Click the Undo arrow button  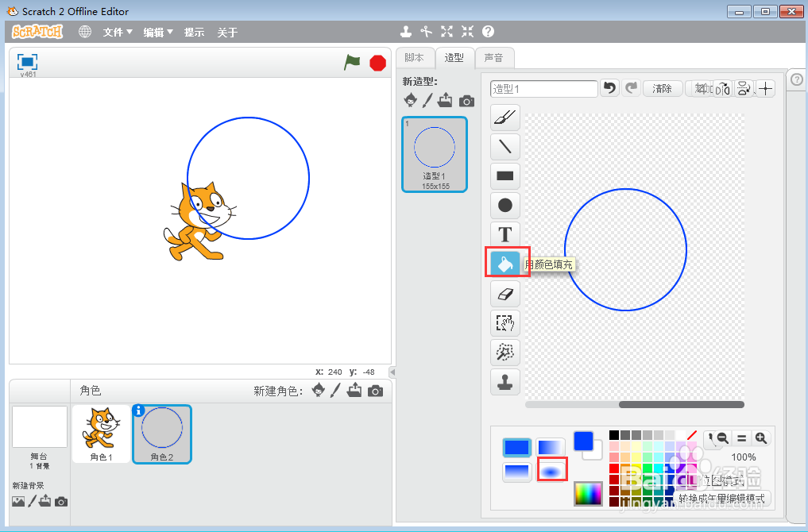coord(609,89)
